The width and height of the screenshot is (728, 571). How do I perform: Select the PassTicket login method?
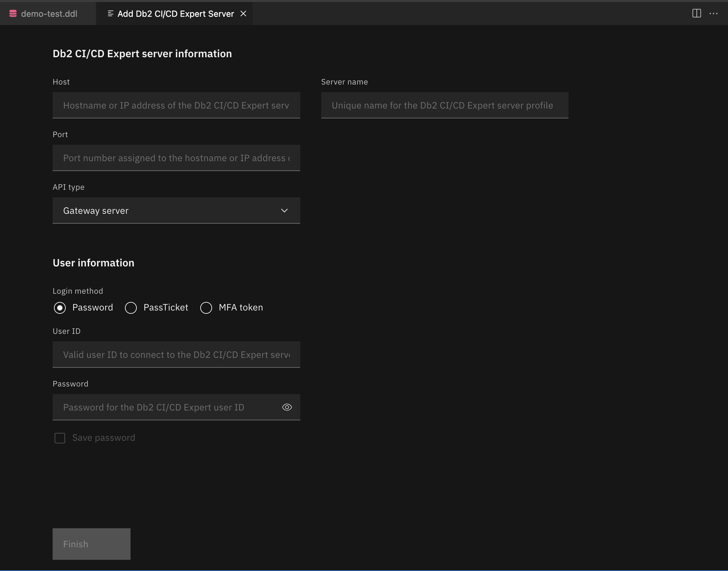click(131, 308)
